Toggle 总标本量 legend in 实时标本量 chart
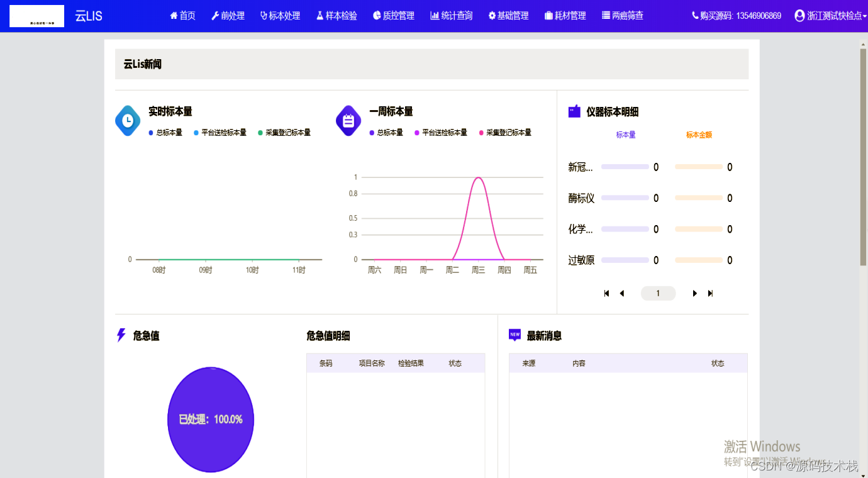 tap(165, 133)
